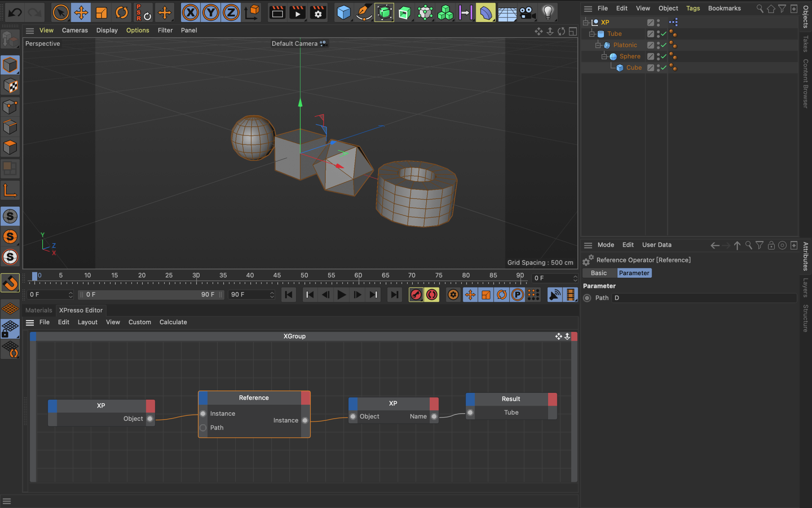812x508 pixels.
Task: Toggle Autokeying button
Action: [x=432, y=295]
